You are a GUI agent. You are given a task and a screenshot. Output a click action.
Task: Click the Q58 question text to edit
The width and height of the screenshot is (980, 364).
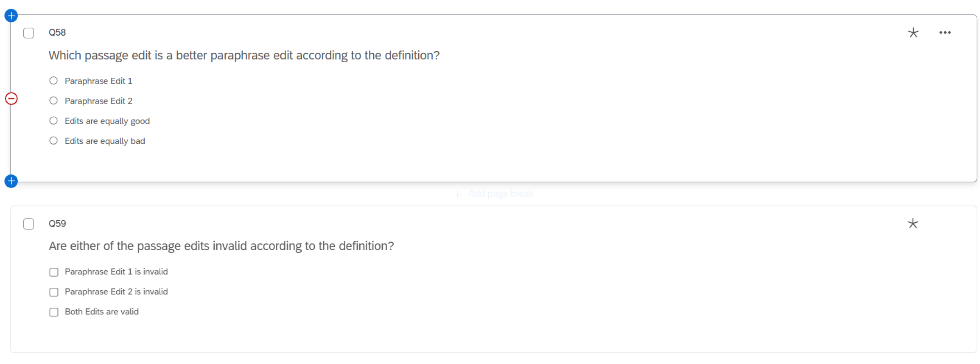[244, 55]
